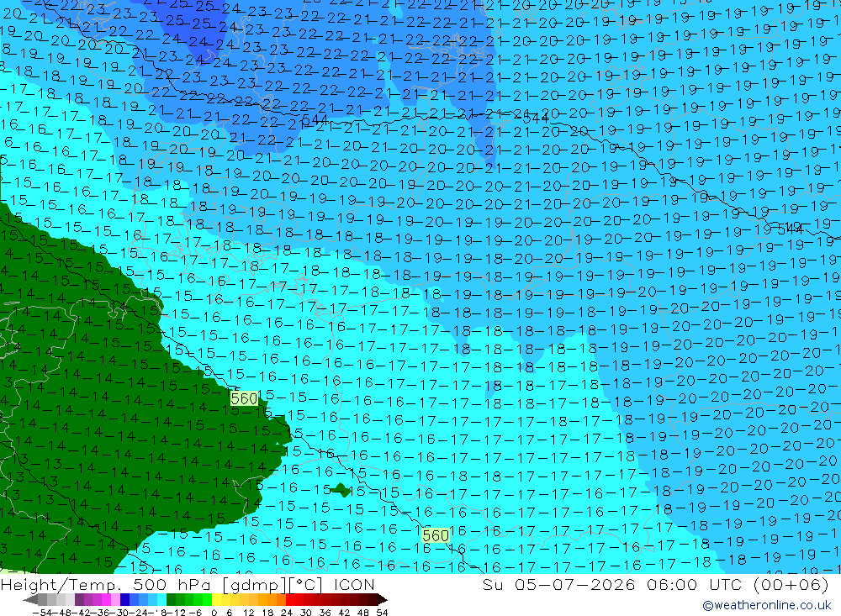Screen dimensions: 841x616
Task: Pick the dark purple legend swatch at -42
Action: pos(79,600)
